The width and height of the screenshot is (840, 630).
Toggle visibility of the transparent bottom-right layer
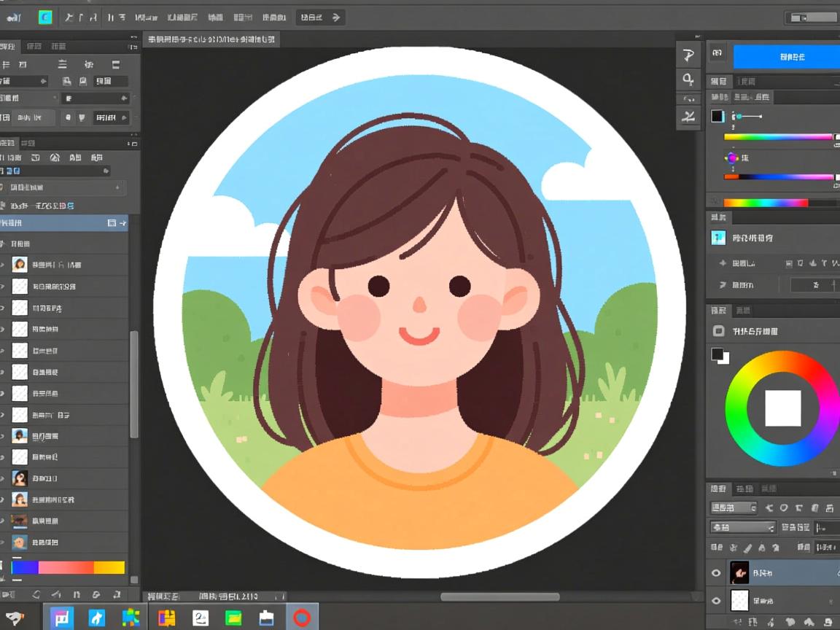(715, 601)
